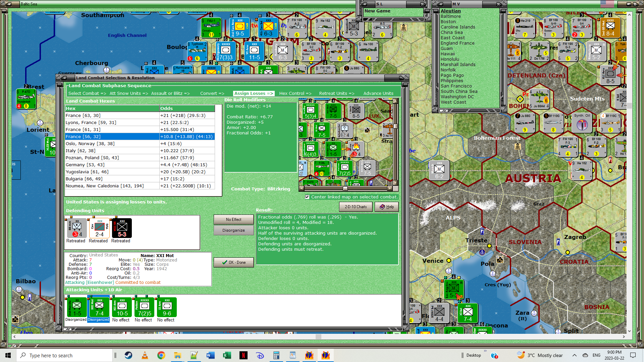The height and width of the screenshot is (362, 644).
Task: Click the mini-map scroll-up arrow
Action: coord(395,101)
